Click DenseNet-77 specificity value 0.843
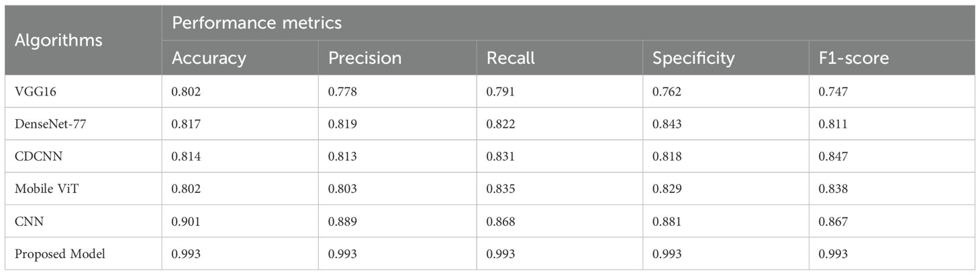 tap(667, 124)
